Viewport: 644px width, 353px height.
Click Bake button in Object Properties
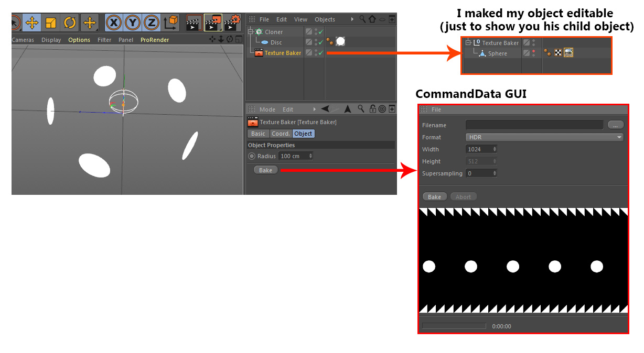click(266, 170)
